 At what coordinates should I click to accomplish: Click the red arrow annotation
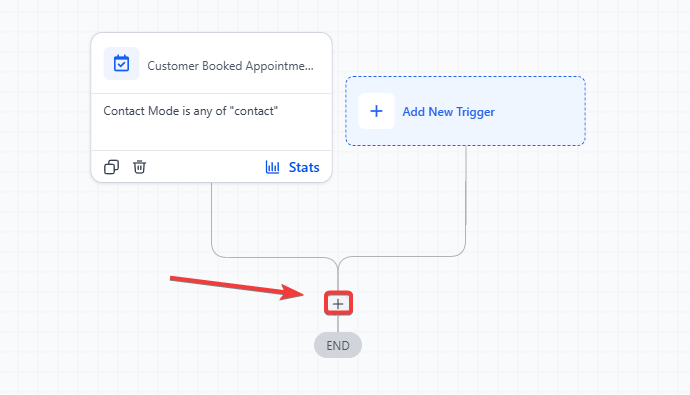coord(237,288)
